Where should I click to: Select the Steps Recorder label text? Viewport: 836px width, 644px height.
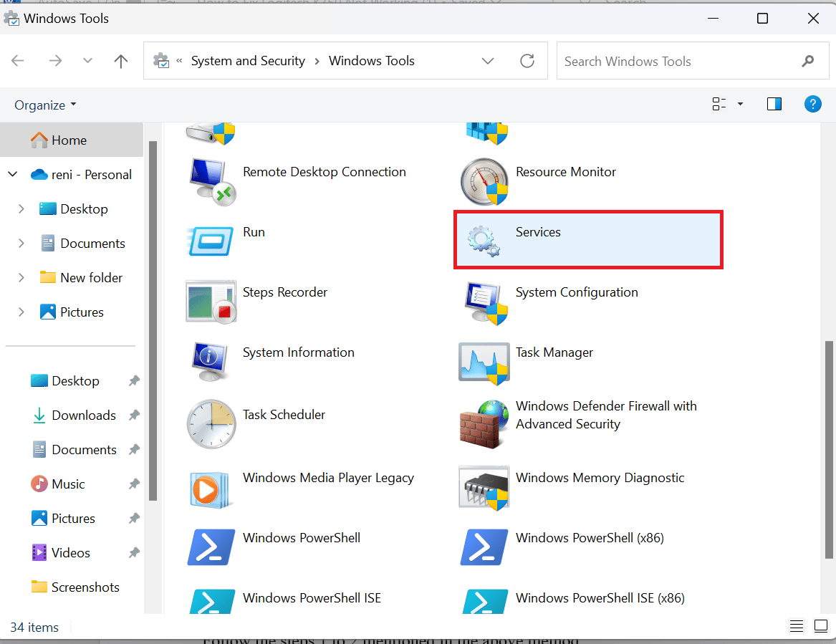click(284, 292)
